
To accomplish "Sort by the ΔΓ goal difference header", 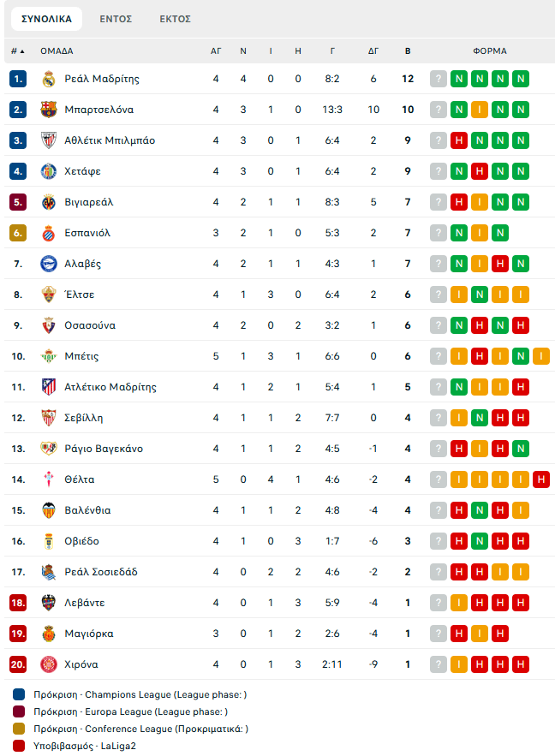I will [x=373, y=51].
